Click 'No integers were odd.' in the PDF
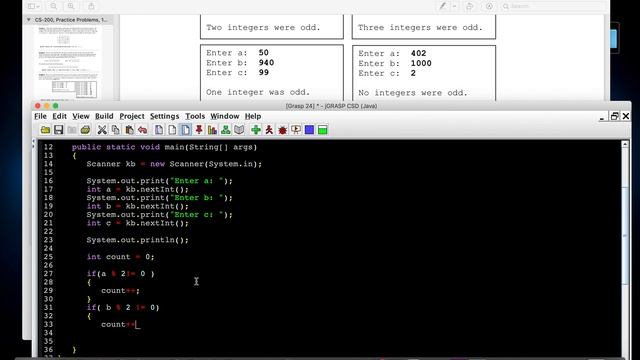 tap(413, 93)
